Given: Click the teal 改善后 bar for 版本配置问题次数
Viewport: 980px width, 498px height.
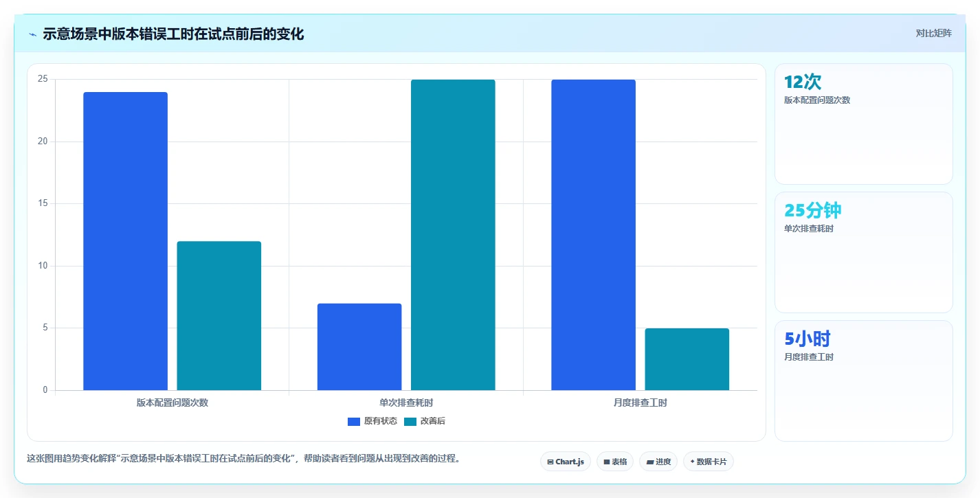Looking at the screenshot, I should (x=219, y=316).
